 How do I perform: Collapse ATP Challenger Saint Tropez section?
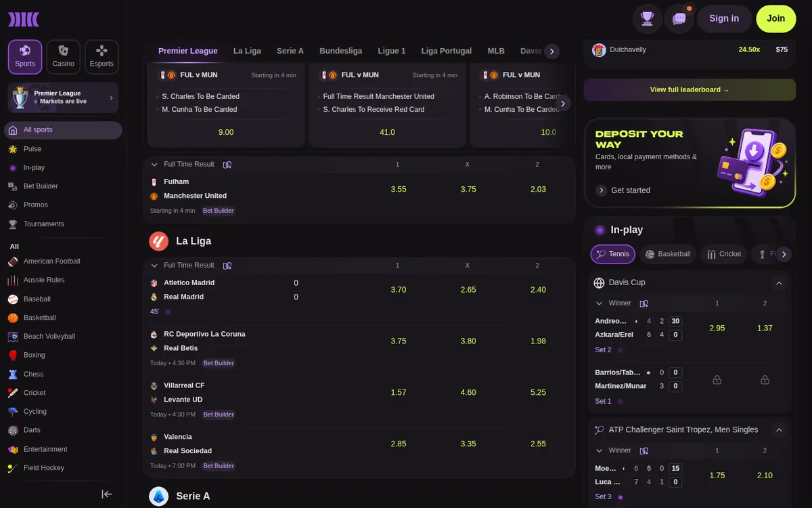point(779,430)
